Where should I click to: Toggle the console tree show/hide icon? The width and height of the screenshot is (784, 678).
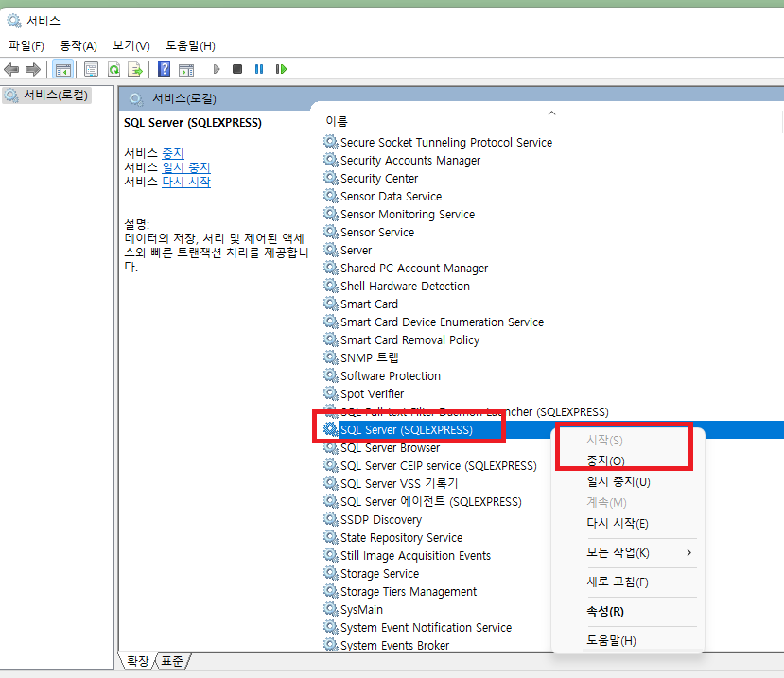pyautogui.click(x=63, y=69)
